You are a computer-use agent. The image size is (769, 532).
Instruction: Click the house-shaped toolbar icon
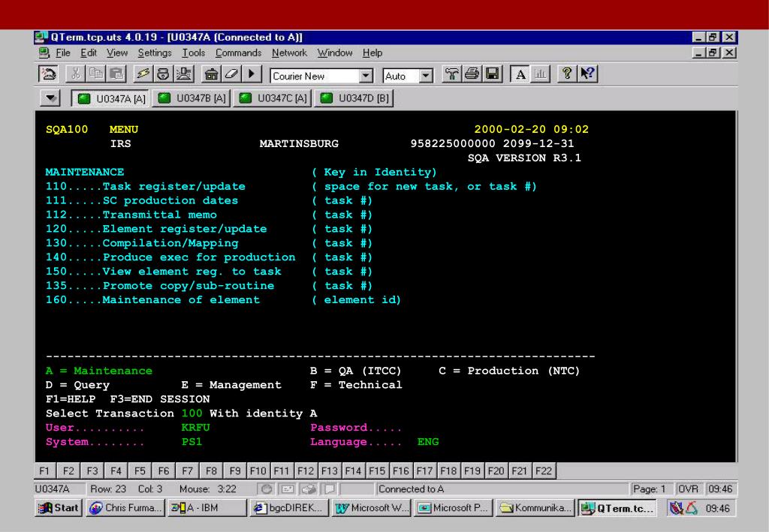click(x=211, y=74)
